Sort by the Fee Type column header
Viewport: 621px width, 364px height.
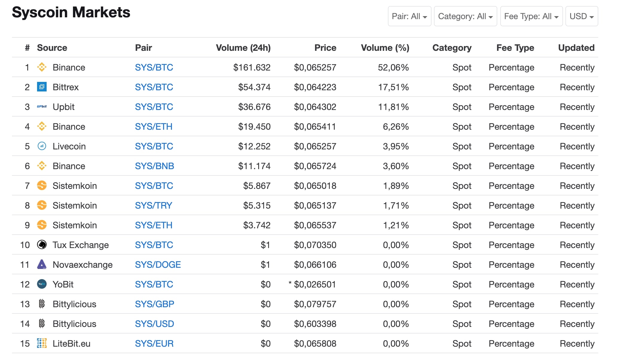coord(515,48)
